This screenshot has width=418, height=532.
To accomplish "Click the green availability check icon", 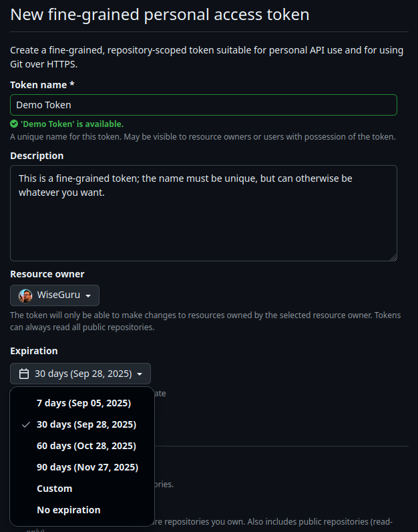I will [14, 124].
